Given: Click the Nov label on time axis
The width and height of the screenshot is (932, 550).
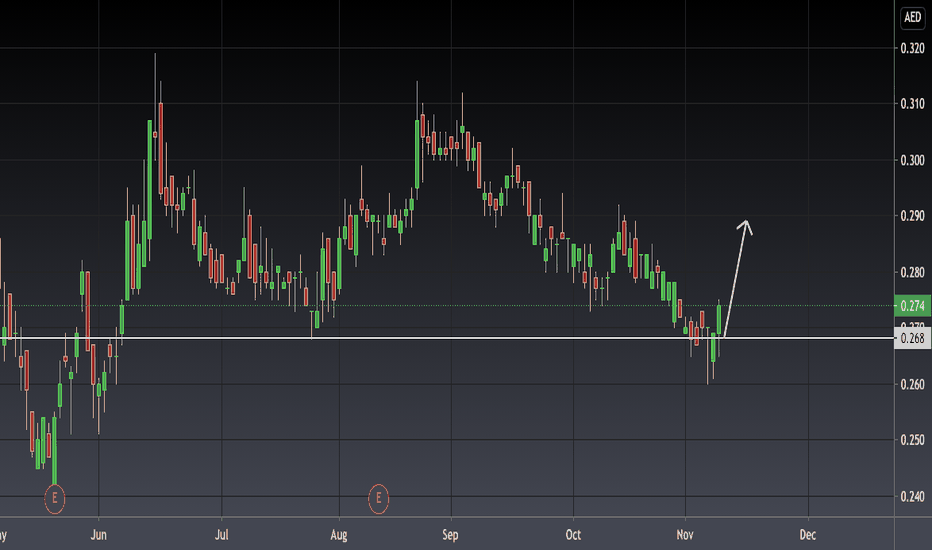Looking at the screenshot, I should point(685,535).
